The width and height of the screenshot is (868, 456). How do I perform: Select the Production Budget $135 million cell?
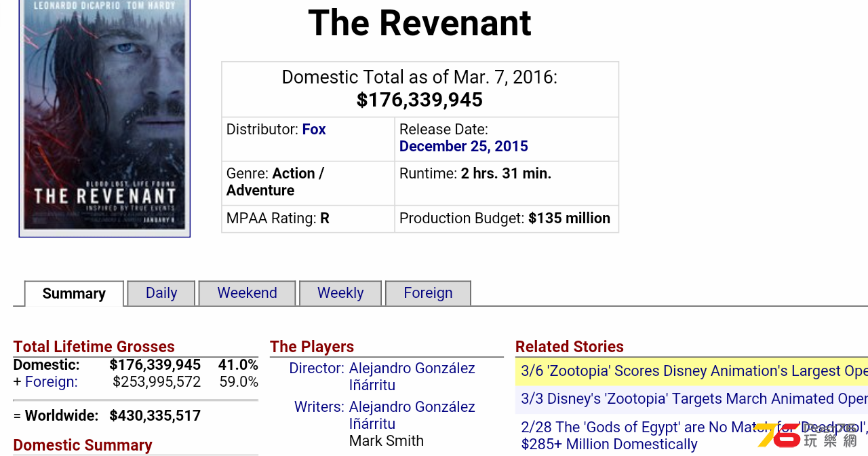click(507, 218)
